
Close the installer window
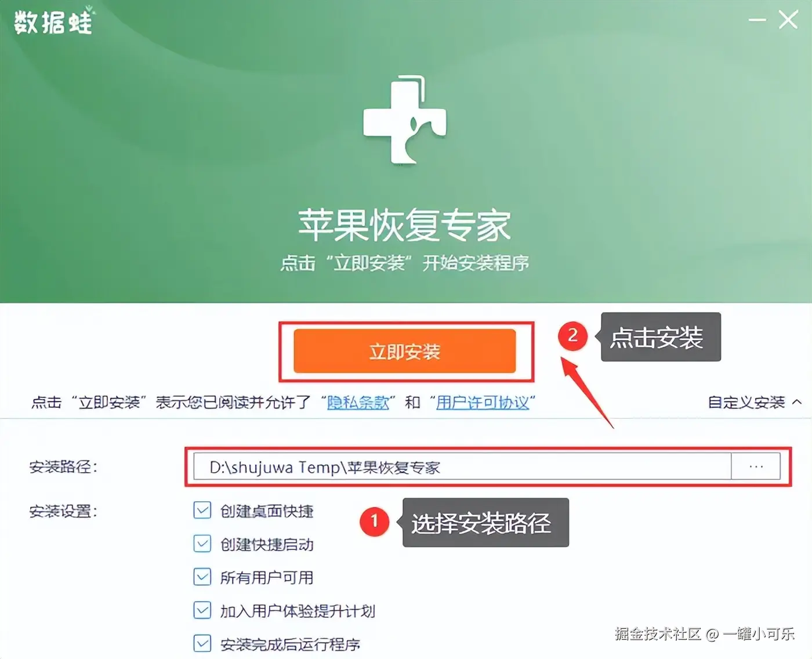788,20
